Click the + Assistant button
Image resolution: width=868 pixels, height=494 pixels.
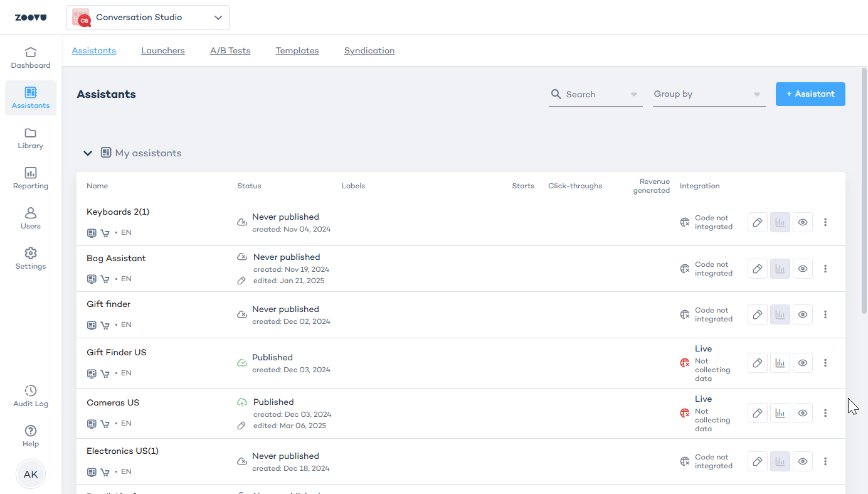tap(810, 94)
